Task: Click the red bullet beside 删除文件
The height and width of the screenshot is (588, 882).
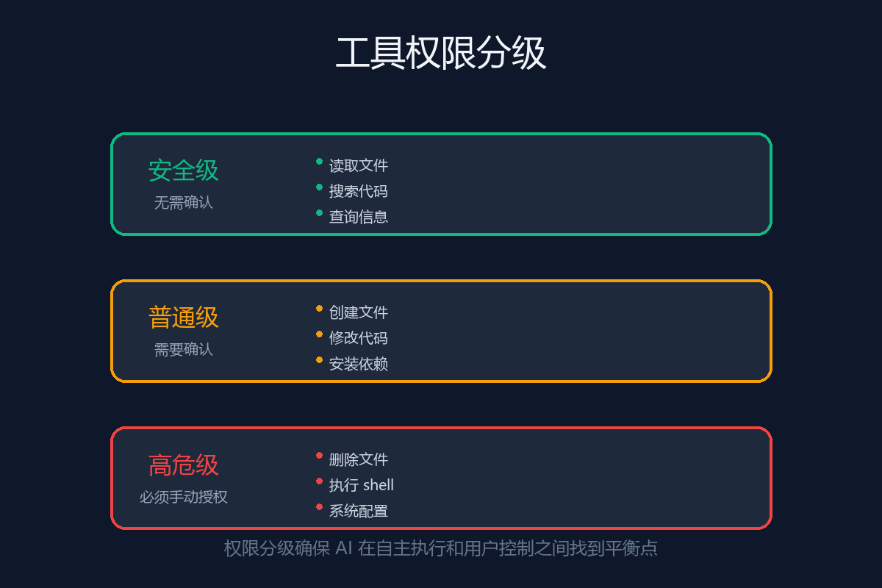Action: point(319,456)
